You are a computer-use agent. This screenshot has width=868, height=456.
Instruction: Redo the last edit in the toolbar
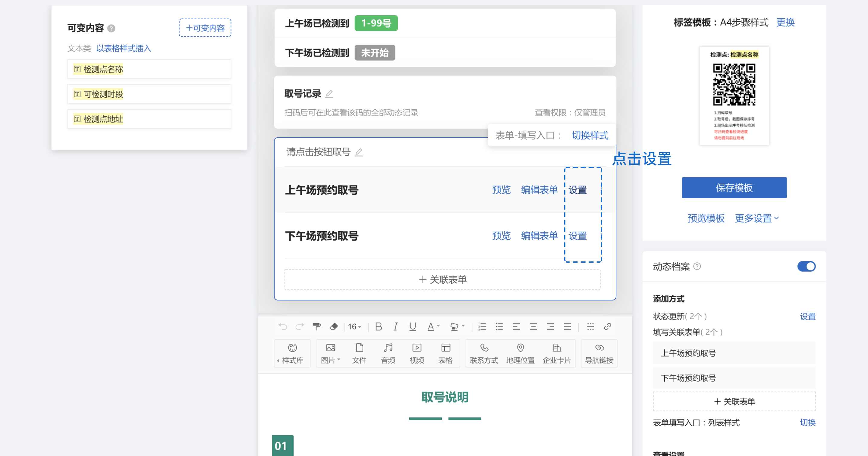click(x=300, y=326)
